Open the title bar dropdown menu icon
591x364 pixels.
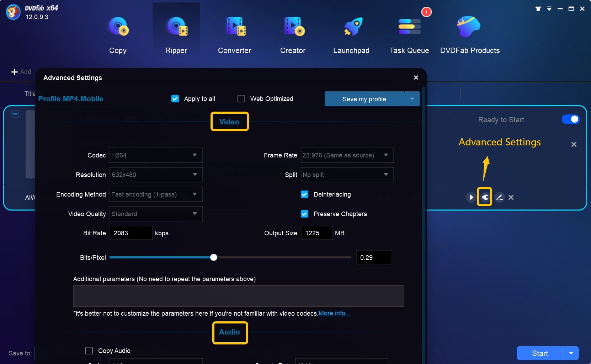(549, 9)
